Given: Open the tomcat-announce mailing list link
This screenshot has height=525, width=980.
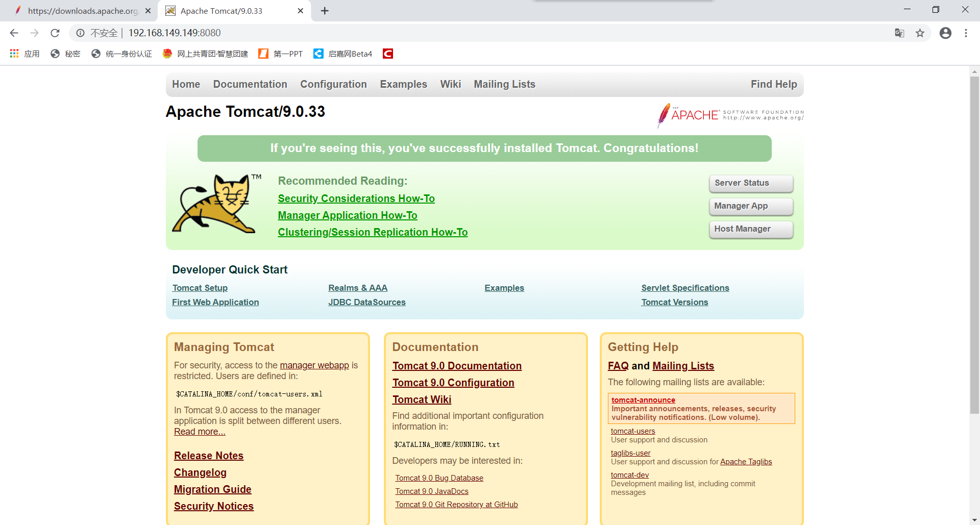Looking at the screenshot, I should pos(643,400).
